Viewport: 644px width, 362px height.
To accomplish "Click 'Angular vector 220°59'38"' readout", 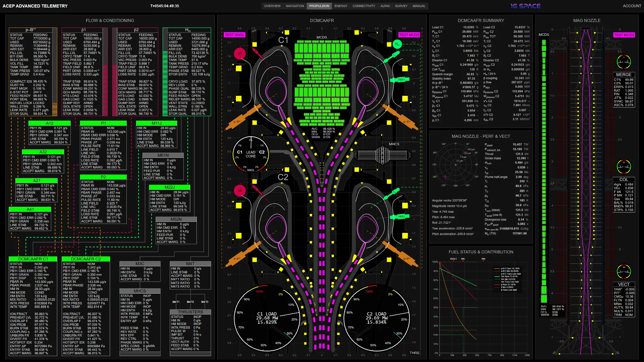I will click(x=449, y=200).
